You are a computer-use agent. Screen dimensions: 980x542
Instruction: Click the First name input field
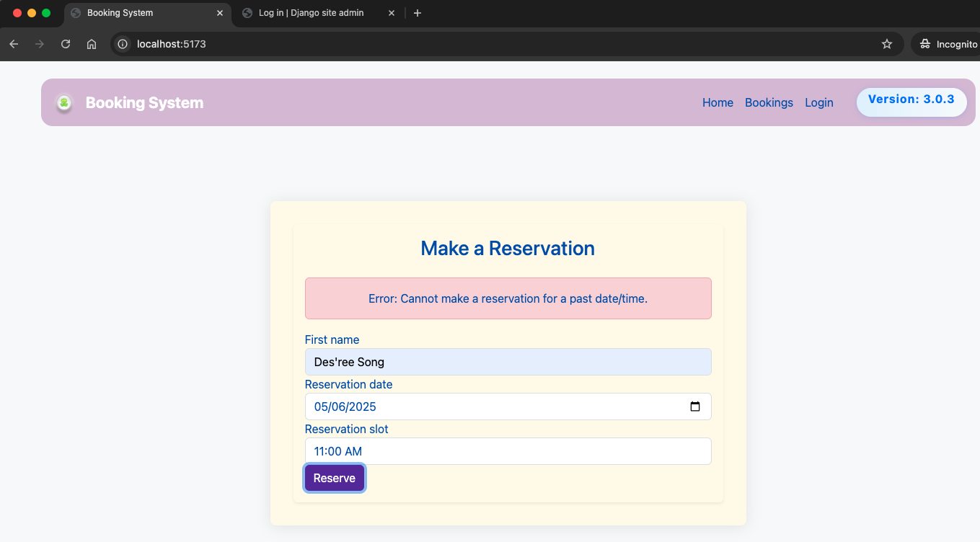tap(508, 362)
